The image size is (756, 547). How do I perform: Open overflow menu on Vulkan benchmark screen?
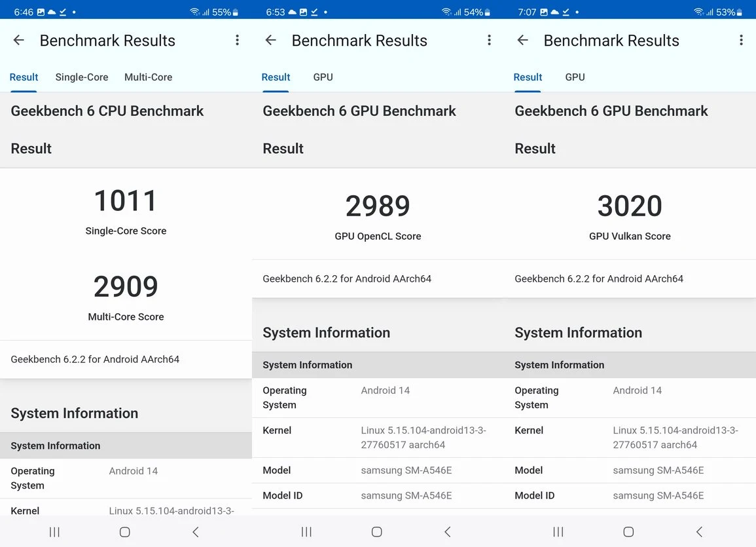[741, 40]
